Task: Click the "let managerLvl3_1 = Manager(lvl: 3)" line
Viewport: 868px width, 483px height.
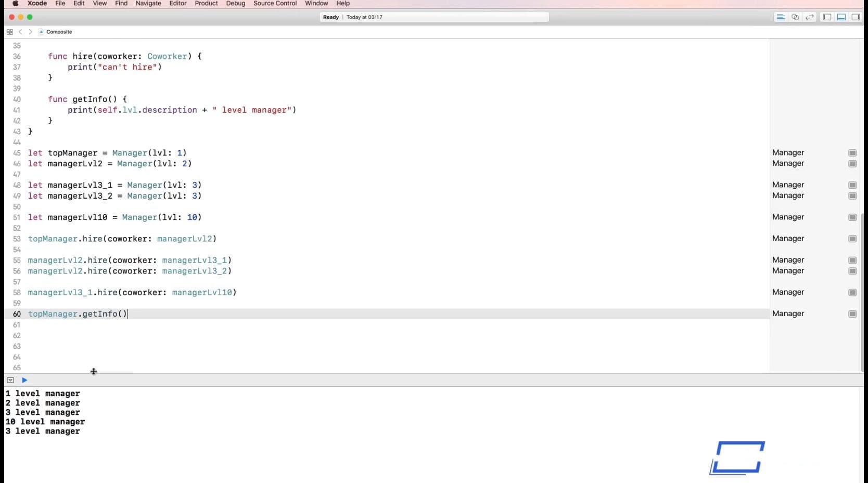Action: tap(115, 185)
